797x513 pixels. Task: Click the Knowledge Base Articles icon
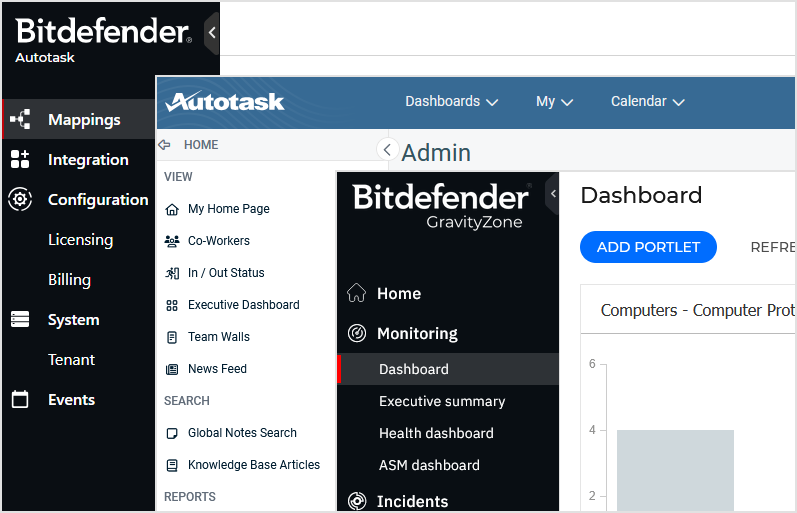pyautogui.click(x=172, y=465)
